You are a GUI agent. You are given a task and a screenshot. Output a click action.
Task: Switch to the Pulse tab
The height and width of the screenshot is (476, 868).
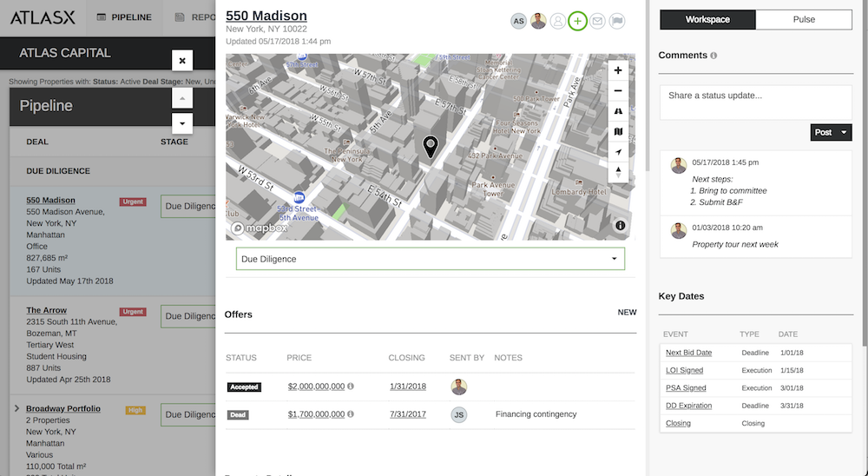(804, 19)
